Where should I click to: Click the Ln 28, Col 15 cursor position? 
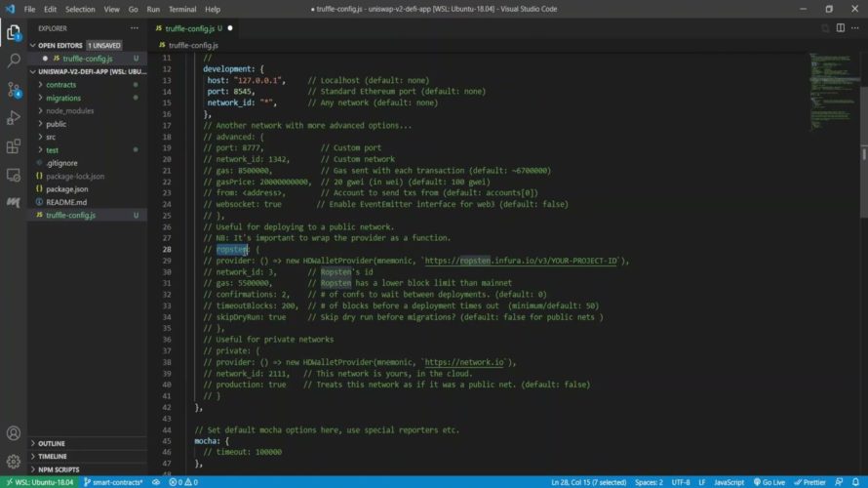coord(588,482)
